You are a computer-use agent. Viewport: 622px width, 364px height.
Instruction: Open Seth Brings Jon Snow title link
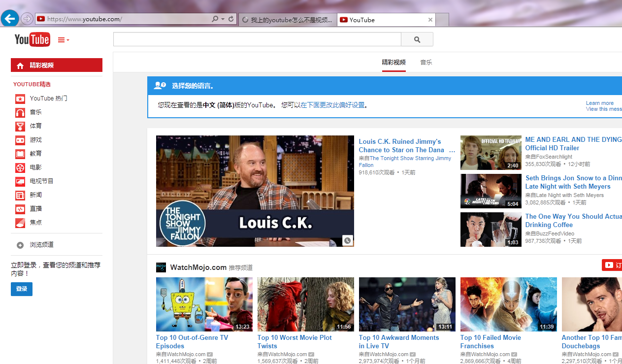click(x=574, y=182)
